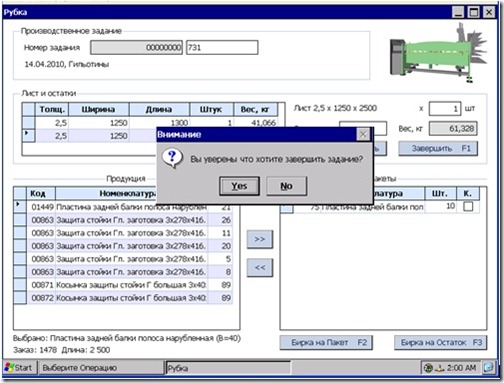The width and height of the screenshot is (504, 383).
Task: Click the 14.04.2010, Гильотины text
Action: 67,64
